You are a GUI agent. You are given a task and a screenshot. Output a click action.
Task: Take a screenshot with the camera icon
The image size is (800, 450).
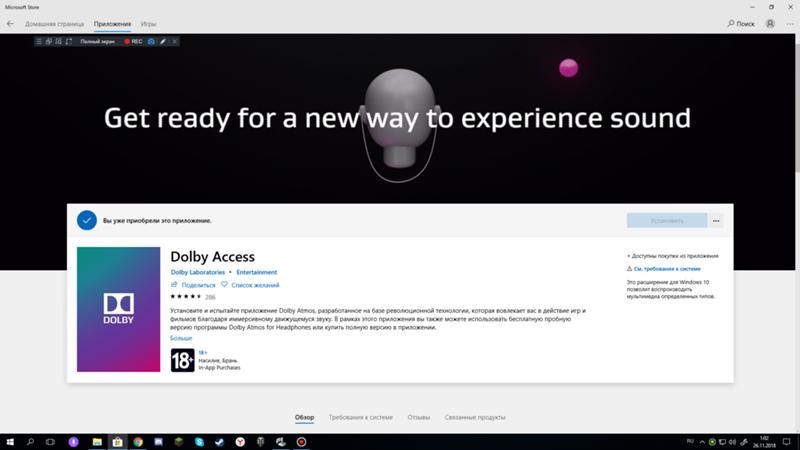click(152, 41)
